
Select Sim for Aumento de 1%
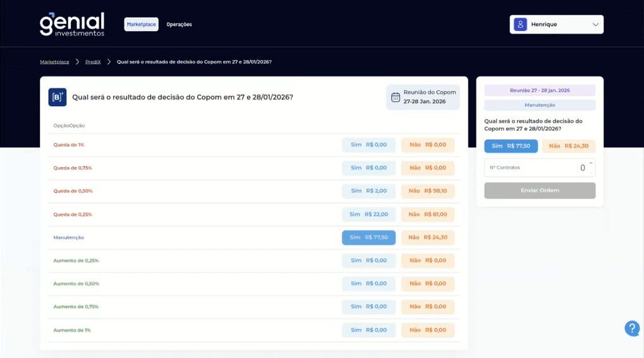click(x=369, y=330)
